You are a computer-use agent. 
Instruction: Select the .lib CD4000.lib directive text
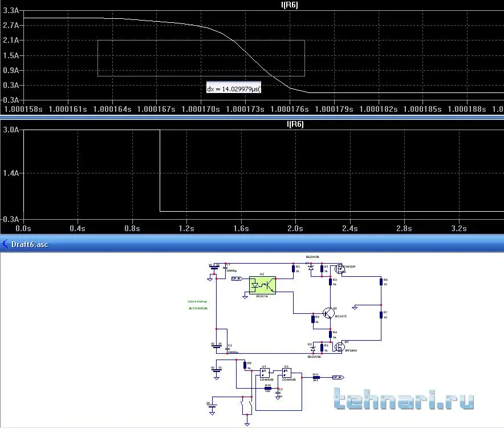198,308
